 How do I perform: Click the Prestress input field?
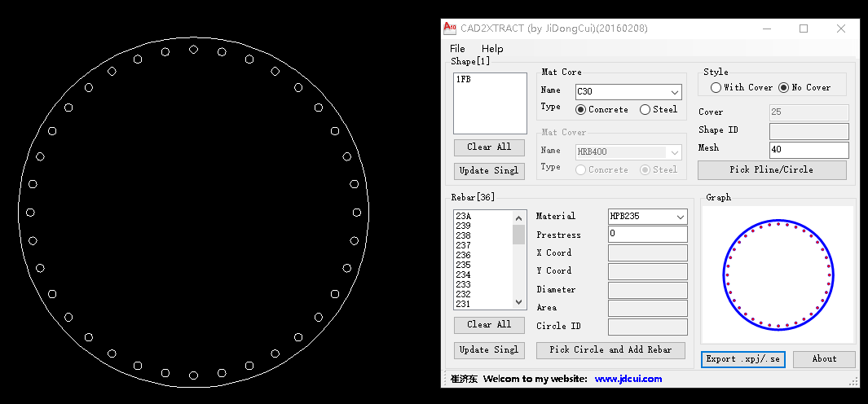(648, 234)
